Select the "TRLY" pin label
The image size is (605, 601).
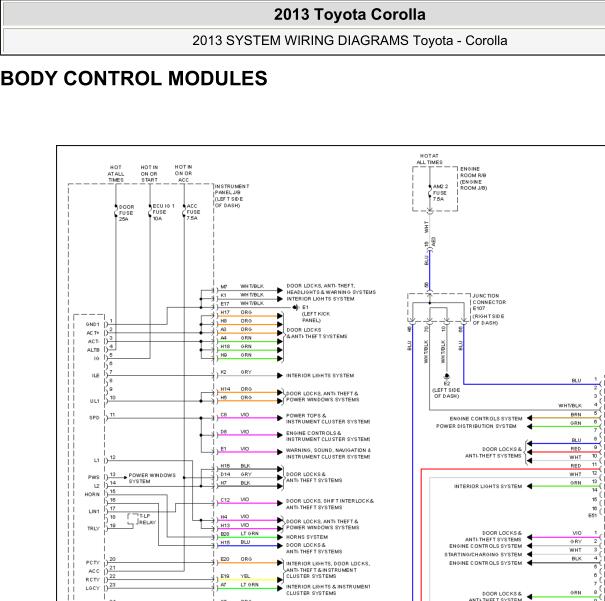point(93,528)
